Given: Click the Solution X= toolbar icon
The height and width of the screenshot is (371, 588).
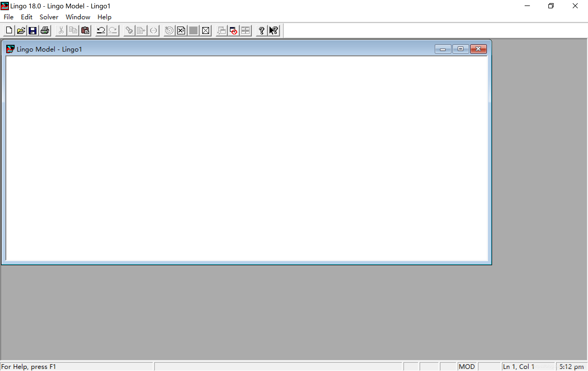Looking at the screenshot, I should pos(181,31).
